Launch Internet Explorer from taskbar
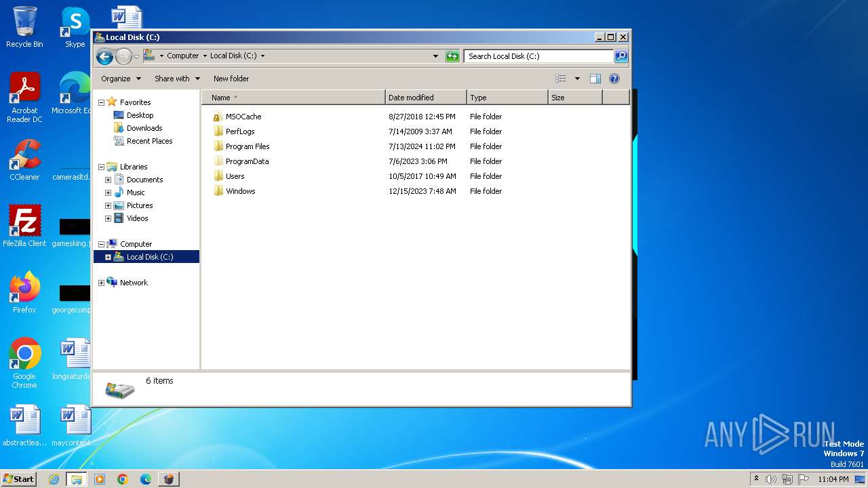Image resolution: width=868 pixels, height=488 pixels. click(54, 479)
